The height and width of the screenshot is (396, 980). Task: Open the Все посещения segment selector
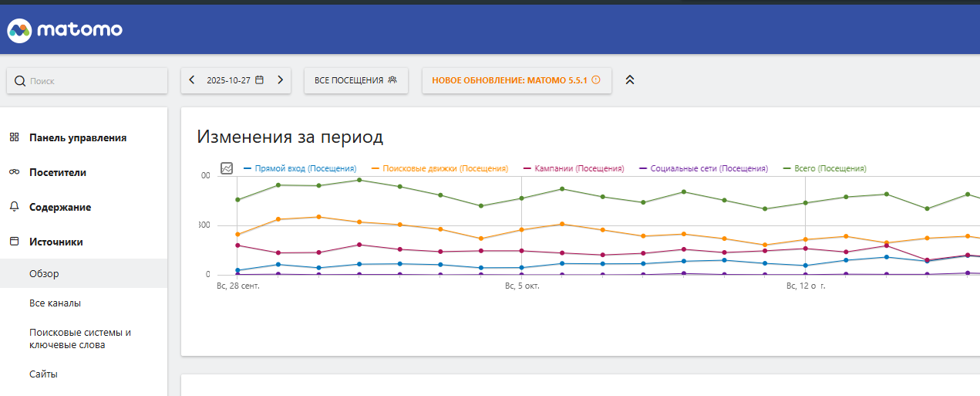click(355, 80)
